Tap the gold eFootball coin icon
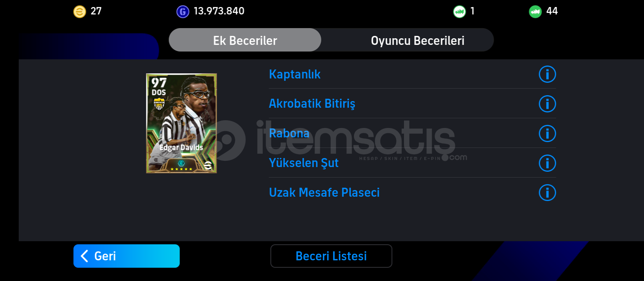Viewport: 644px width, 281px height. coord(80,12)
